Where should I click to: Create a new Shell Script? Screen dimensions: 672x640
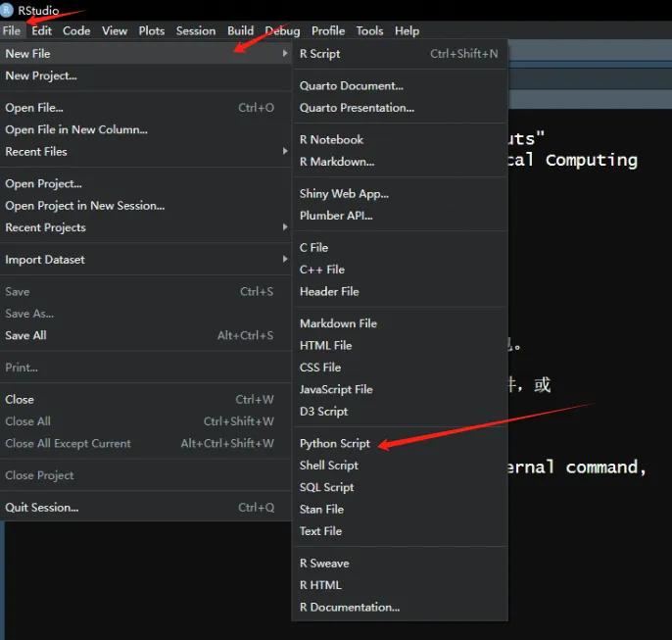tap(400, 466)
